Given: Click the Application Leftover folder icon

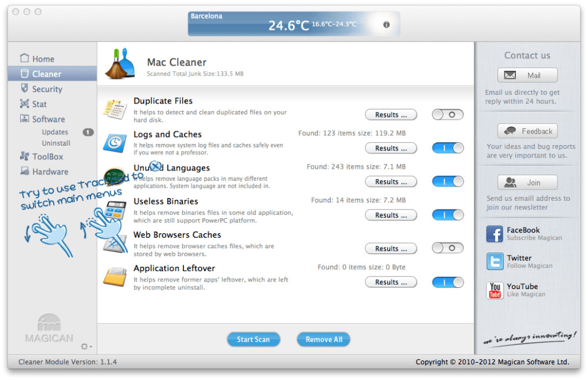Looking at the screenshot, I should pyautogui.click(x=115, y=277).
